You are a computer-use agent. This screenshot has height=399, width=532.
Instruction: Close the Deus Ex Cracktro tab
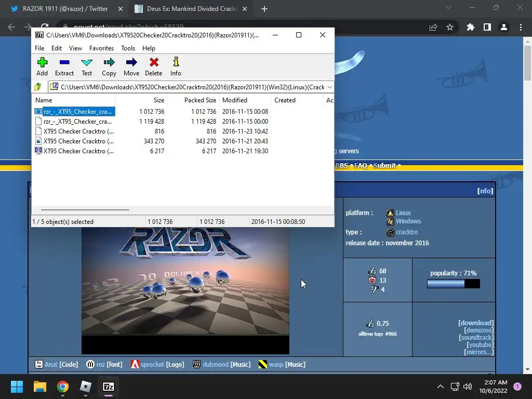pos(245,9)
